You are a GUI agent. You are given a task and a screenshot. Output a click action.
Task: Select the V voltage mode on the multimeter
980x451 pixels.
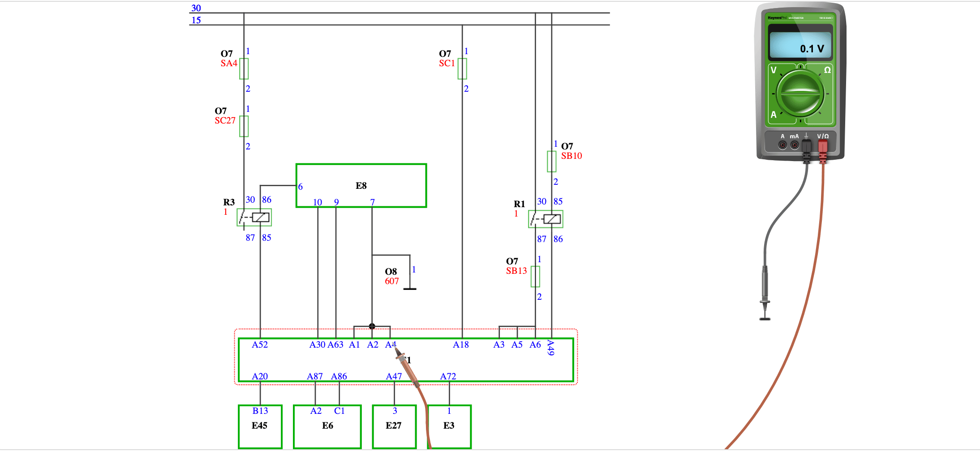coord(774,70)
